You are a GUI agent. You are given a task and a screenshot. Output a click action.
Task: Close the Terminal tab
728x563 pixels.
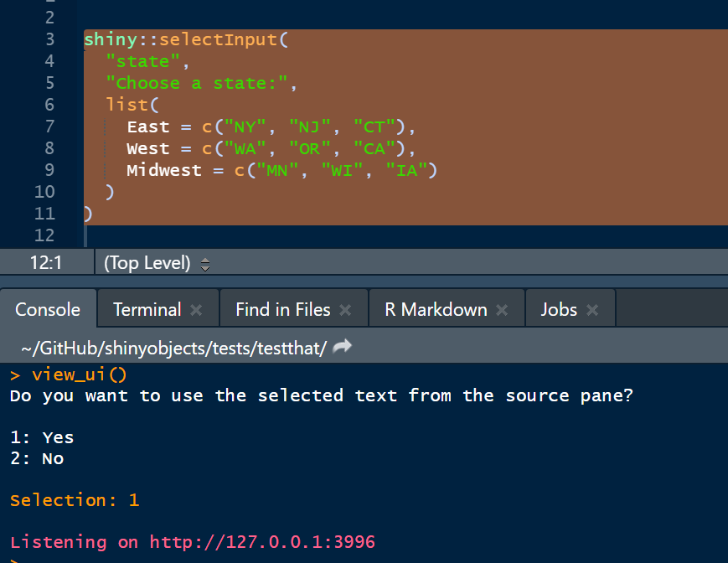click(196, 310)
